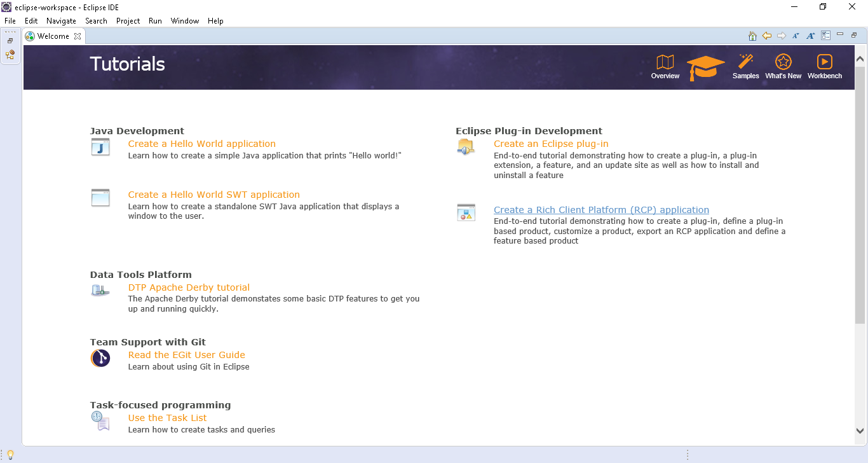Minimize the Welcome view
Viewport: 868px width, 463px height.
tap(840, 34)
